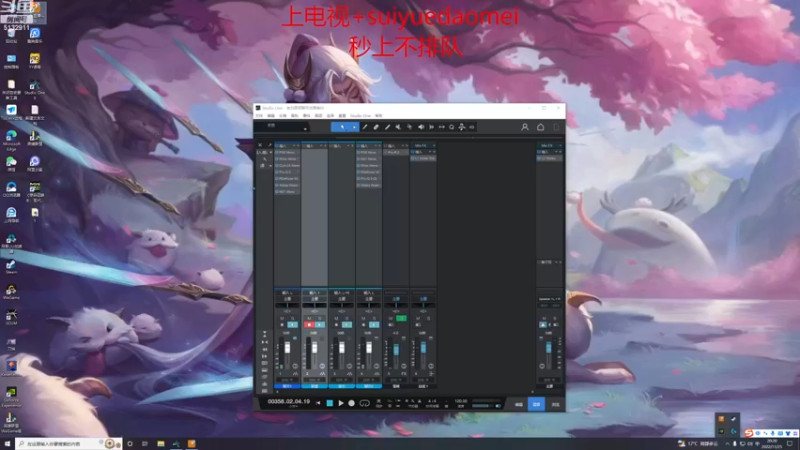The image size is (800, 450).
Task: Open Steam desktop icon
Action: click(11, 267)
